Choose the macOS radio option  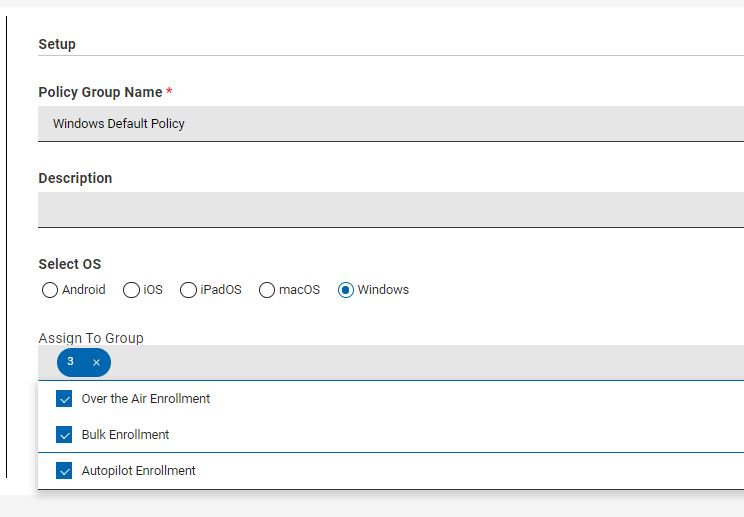click(x=267, y=290)
